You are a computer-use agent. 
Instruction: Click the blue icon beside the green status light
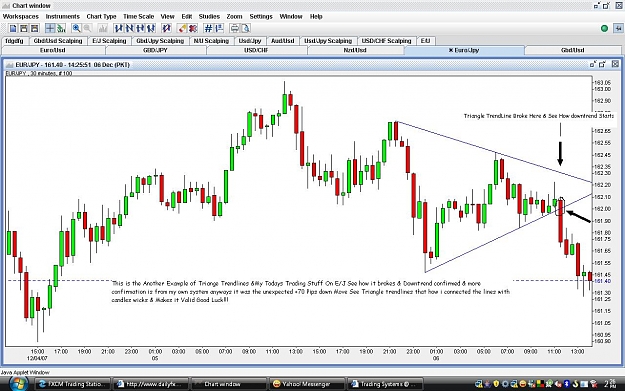point(618,28)
